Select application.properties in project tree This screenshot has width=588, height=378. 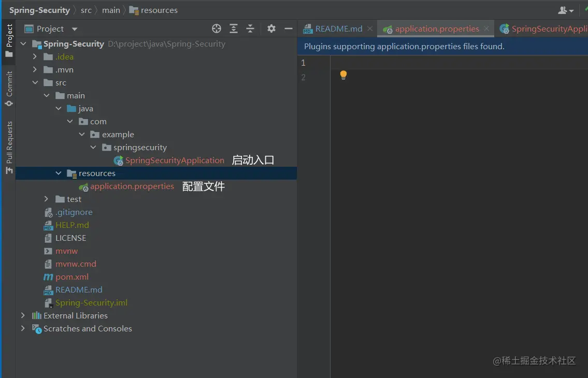[x=132, y=186]
